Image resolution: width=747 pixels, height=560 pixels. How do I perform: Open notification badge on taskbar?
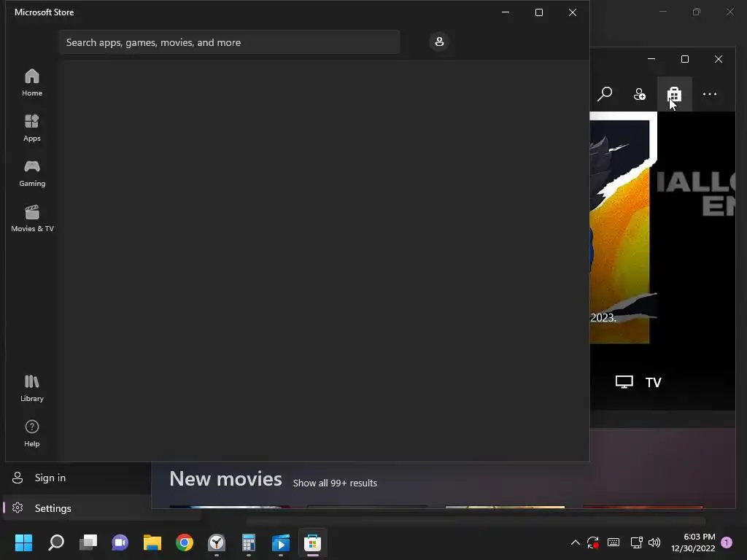pyautogui.click(x=727, y=542)
